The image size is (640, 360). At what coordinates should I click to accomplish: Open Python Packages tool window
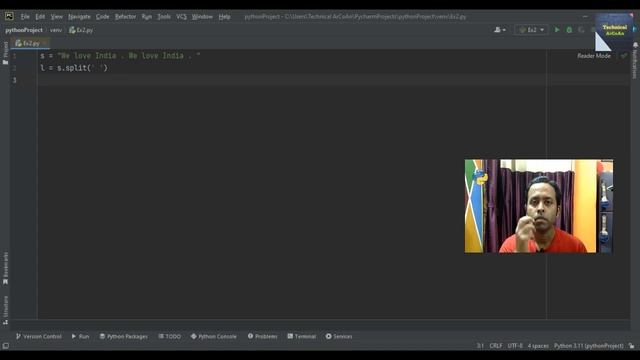pos(124,336)
